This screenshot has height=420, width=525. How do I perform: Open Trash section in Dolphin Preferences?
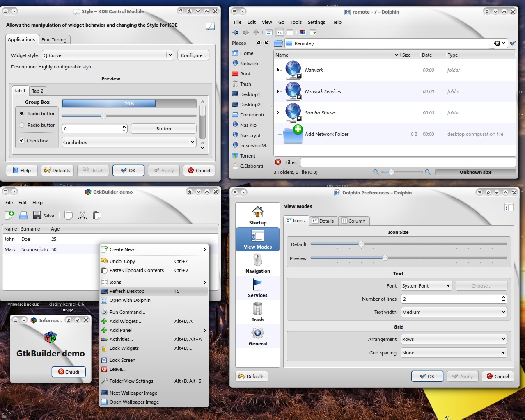pos(258,312)
